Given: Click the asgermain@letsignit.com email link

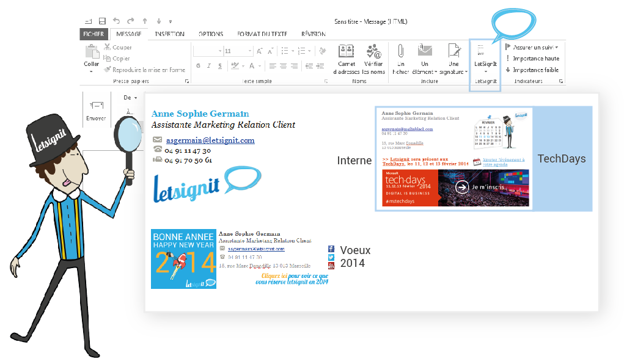Looking at the screenshot, I should (210, 140).
